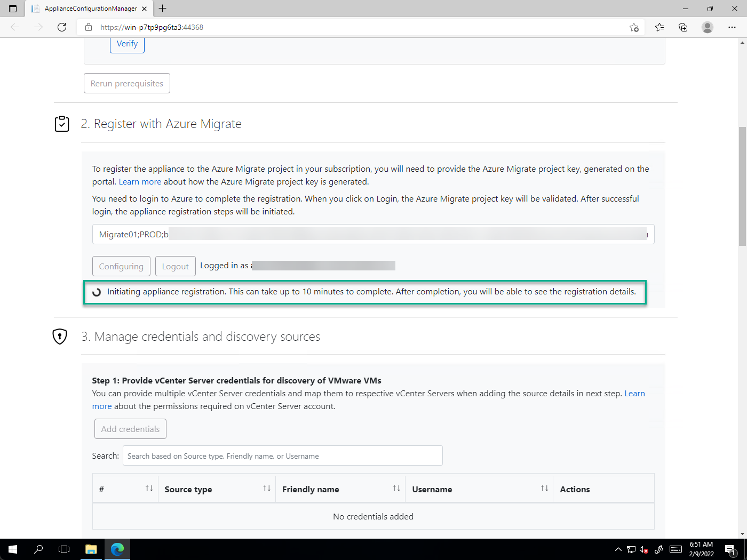Click scrollbar up arrow
Image resolution: width=747 pixels, height=560 pixels.
pyautogui.click(x=742, y=42)
